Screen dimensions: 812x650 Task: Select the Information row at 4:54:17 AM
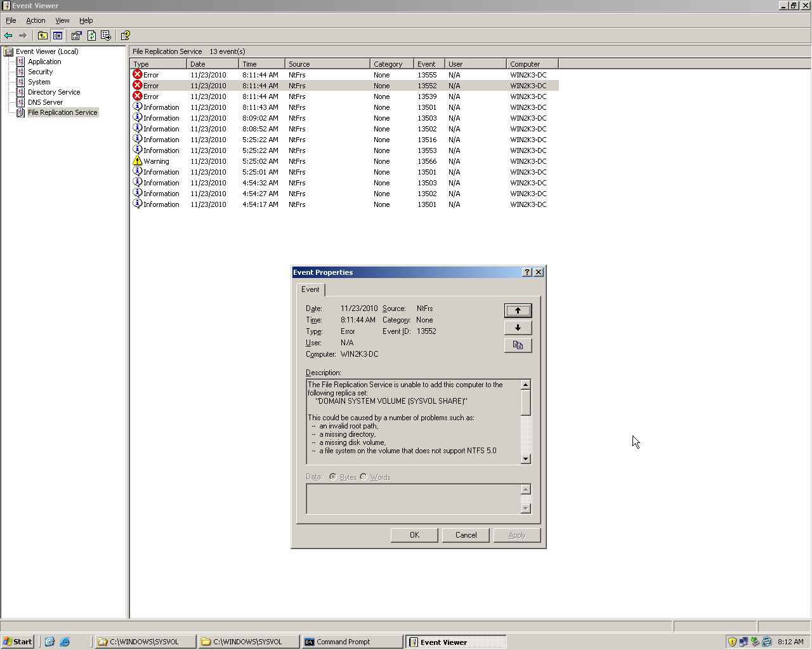point(344,204)
